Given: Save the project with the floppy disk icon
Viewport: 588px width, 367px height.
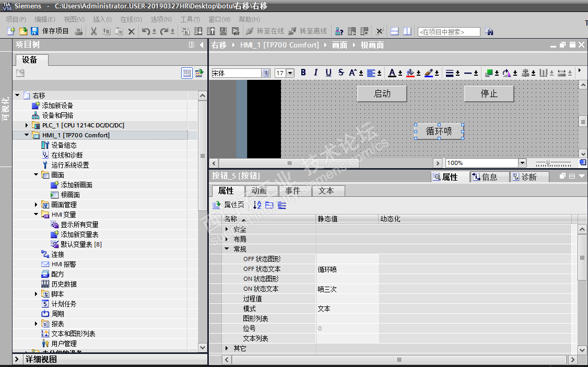Looking at the screenshot, I should [34, 31].
